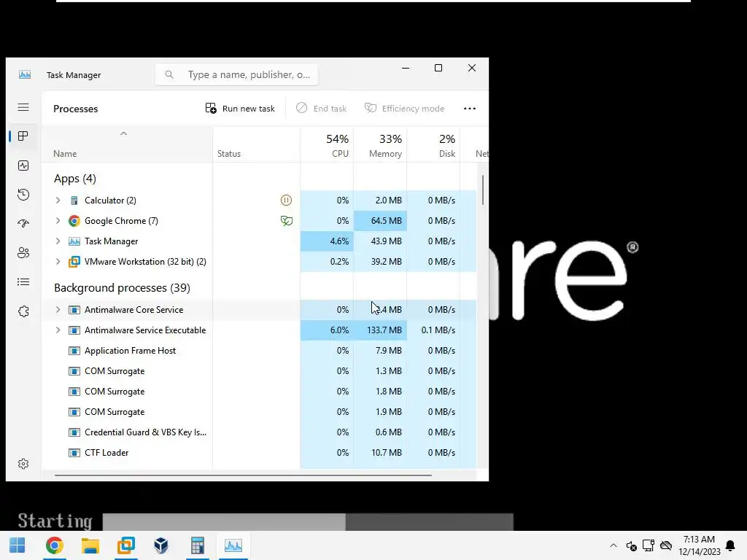The width and height of the screenshot is (747, 560).
Task: Open Google Chrome from the taskbar
Action: [x=54, y=545]
